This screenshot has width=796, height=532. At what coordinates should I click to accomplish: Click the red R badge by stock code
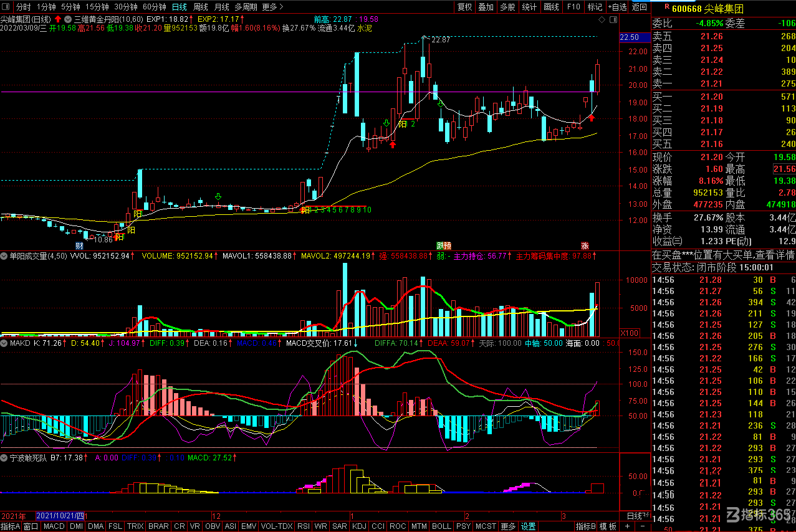(666, 7)
